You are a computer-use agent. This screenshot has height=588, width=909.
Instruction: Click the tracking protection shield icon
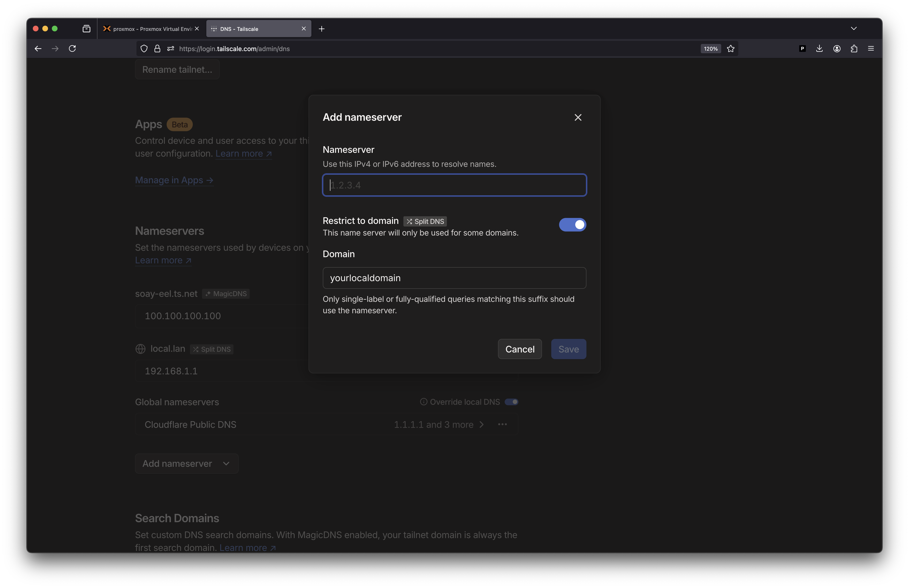click(x=144, y=48)
